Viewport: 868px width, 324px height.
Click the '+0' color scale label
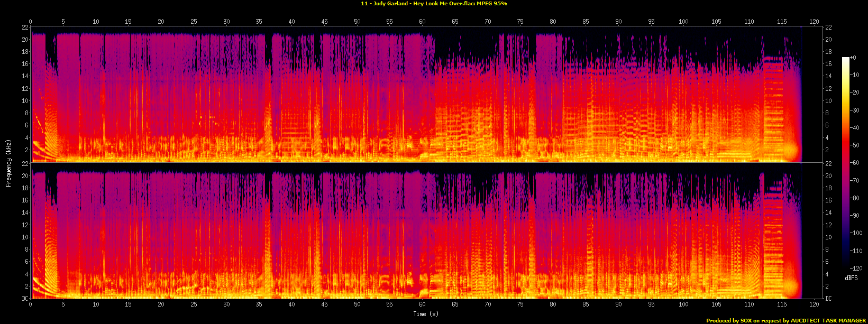click(853, 58)
